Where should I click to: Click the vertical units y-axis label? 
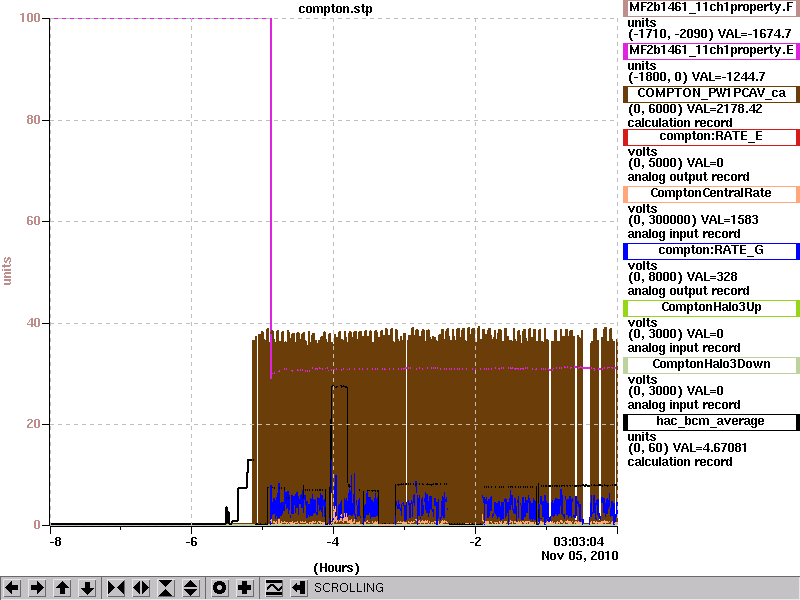[7, 271]
